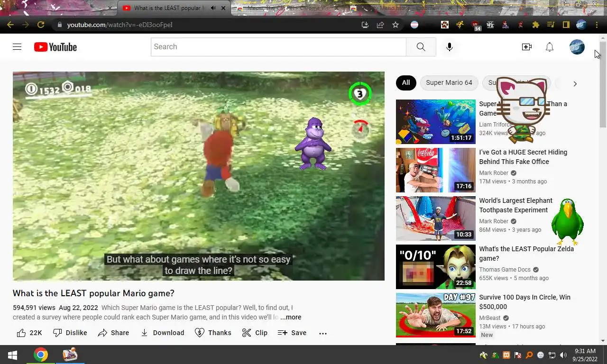
Task: Show more chips with the right arrow
Action: 575,84
